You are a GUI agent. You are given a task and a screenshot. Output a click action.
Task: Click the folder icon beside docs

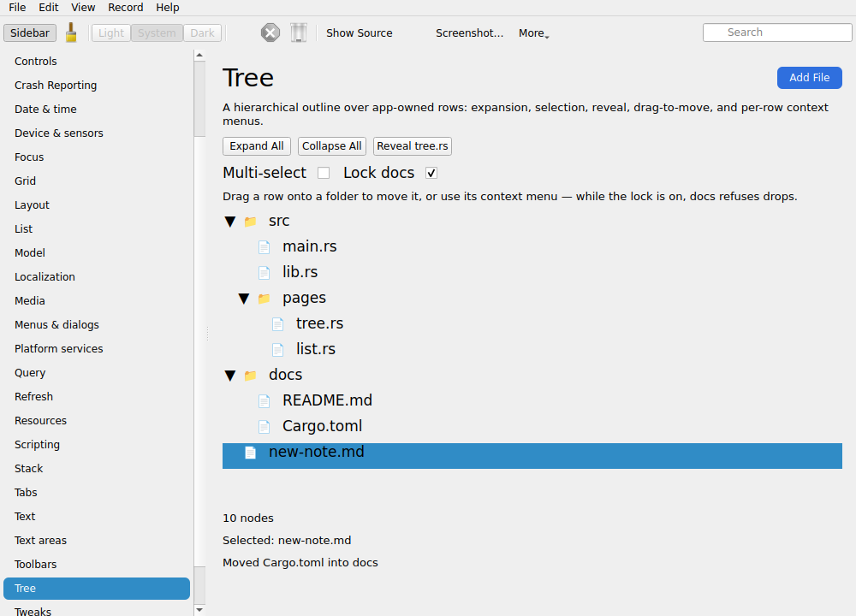point(250,376)
